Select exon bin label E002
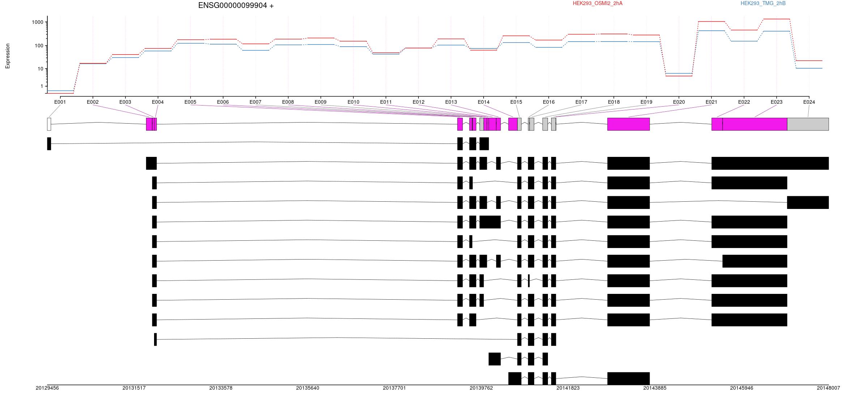Image resolution: width=868 pixels, height=394 pixels. [93, 102]
